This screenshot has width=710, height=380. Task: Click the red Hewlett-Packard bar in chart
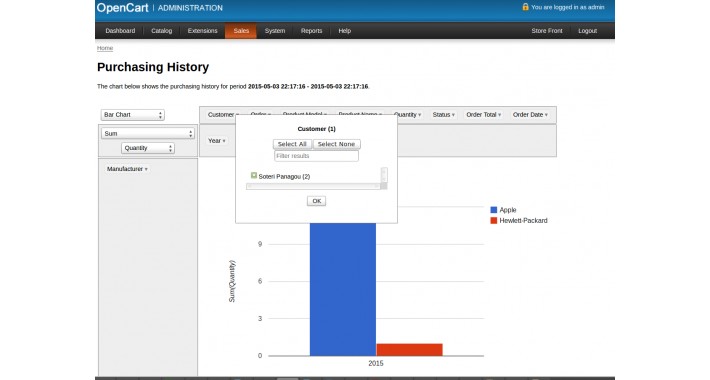pos(409,350)
